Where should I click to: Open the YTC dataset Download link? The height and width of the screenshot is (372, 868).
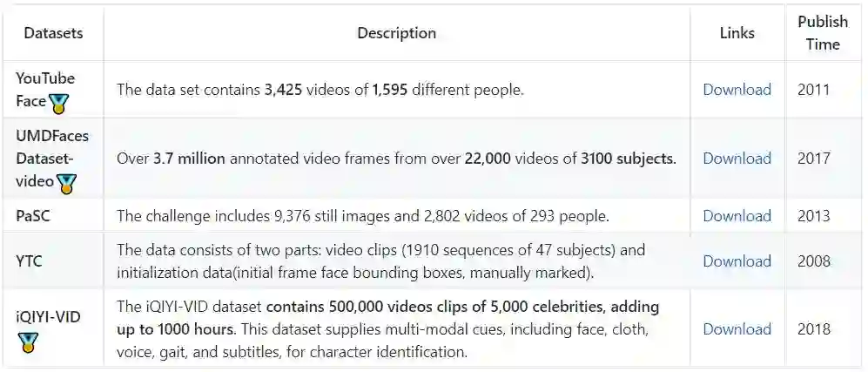point(737,260)
